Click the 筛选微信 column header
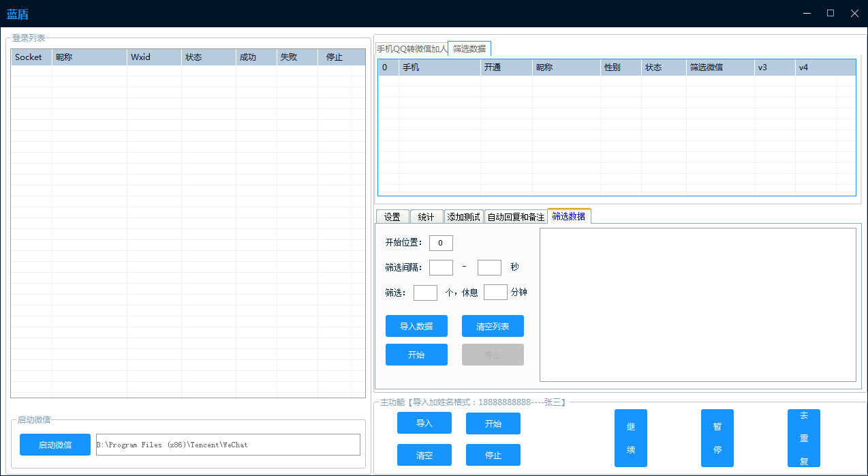The width and height of the screenshot is (868, 476). pos(720,68)
